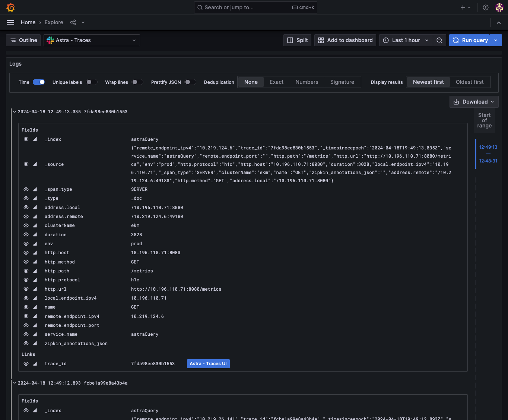Select Signature deduplication option

click(342, 82)
